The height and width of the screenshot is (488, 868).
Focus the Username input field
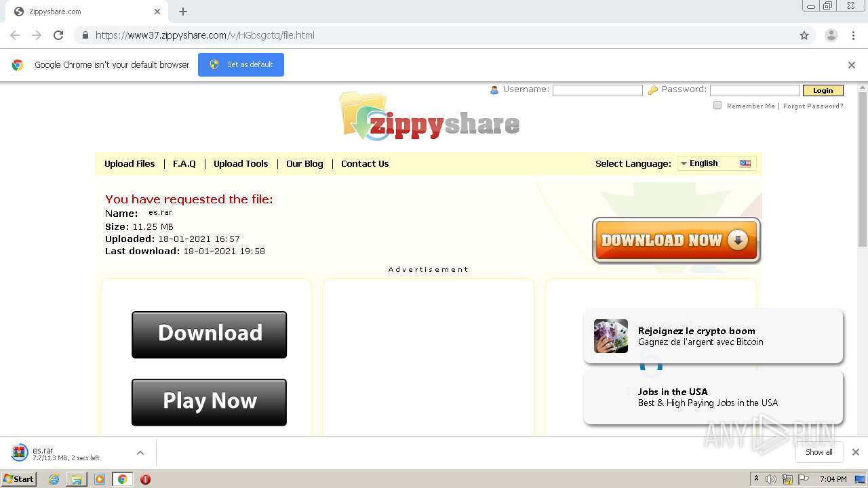click(x=597, y=90)
